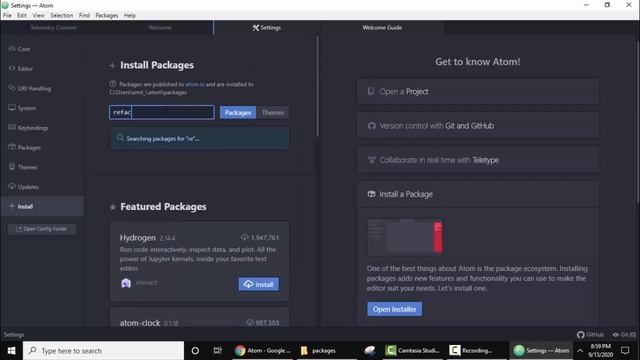Switch to the Welcome Guide tab
This screenshot has width=640, height=360.
point(382,28)
